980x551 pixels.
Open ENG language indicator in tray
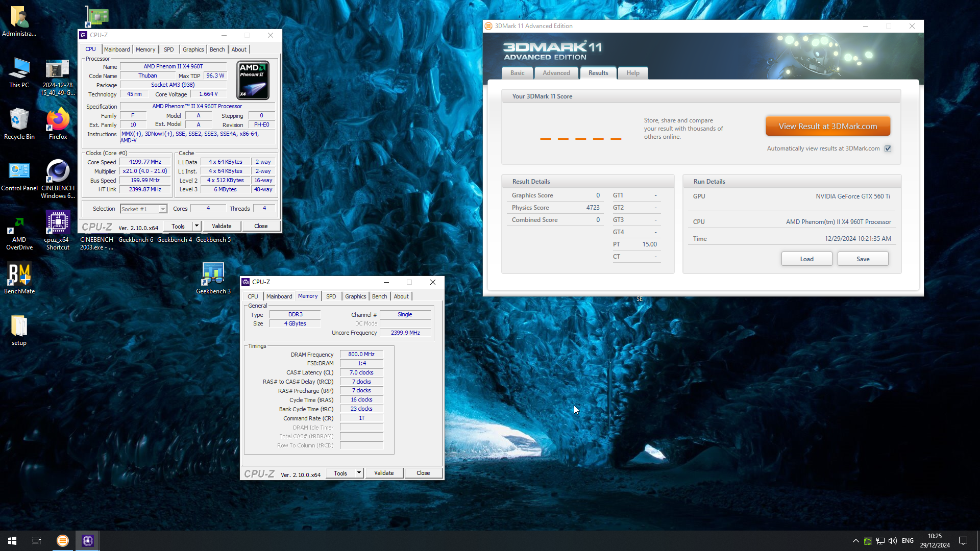[x=908, y=541]
